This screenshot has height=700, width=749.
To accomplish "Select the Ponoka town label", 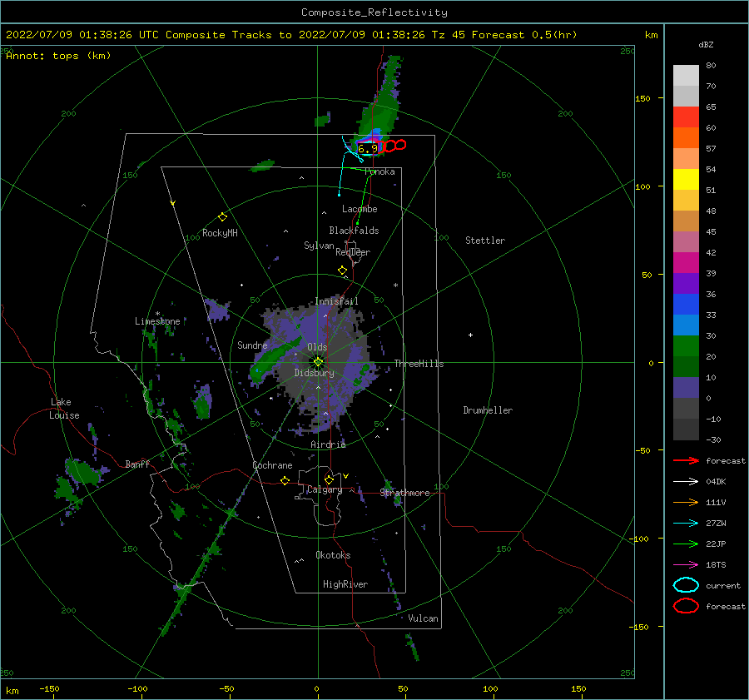I will pyautogui.click(x=379, y=171).
